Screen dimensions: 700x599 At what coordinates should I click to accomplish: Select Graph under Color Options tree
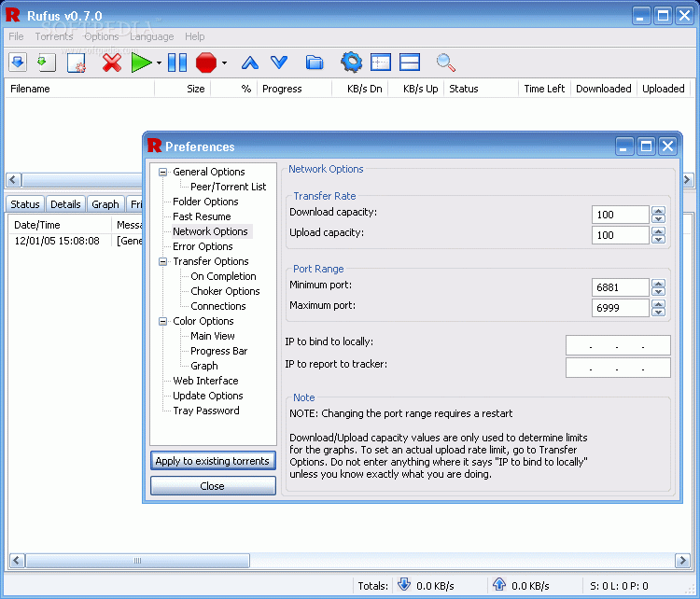[204, 366]
